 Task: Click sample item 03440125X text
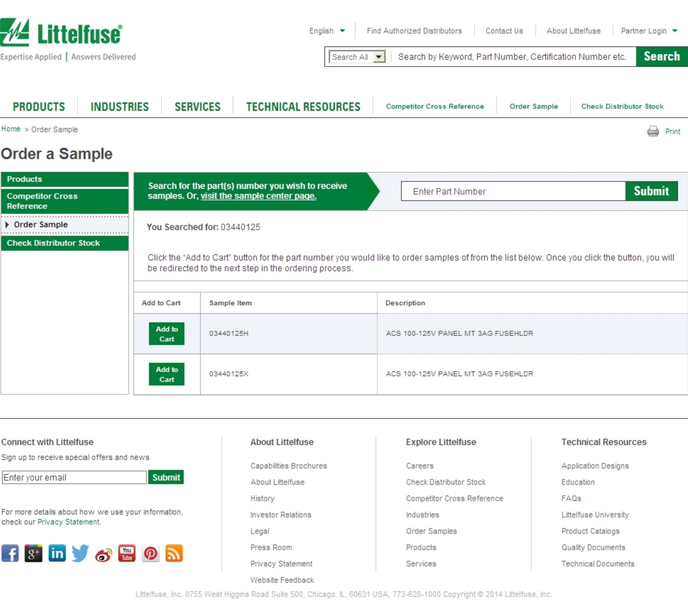coord(229,374)
